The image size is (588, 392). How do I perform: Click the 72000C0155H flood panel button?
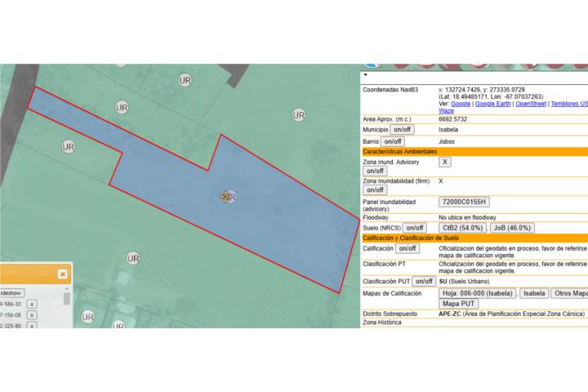[464, 202]
